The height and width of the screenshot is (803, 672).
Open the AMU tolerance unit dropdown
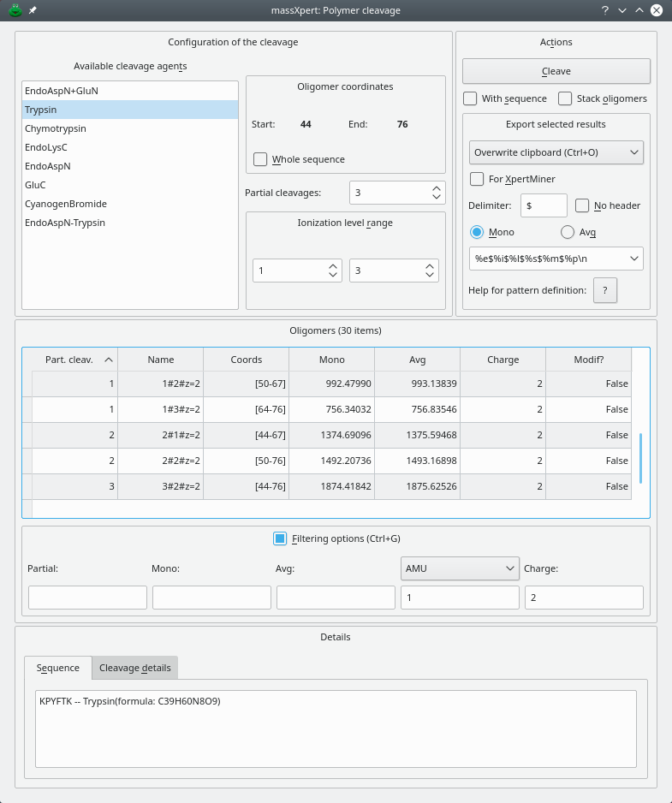pos(460,568)
